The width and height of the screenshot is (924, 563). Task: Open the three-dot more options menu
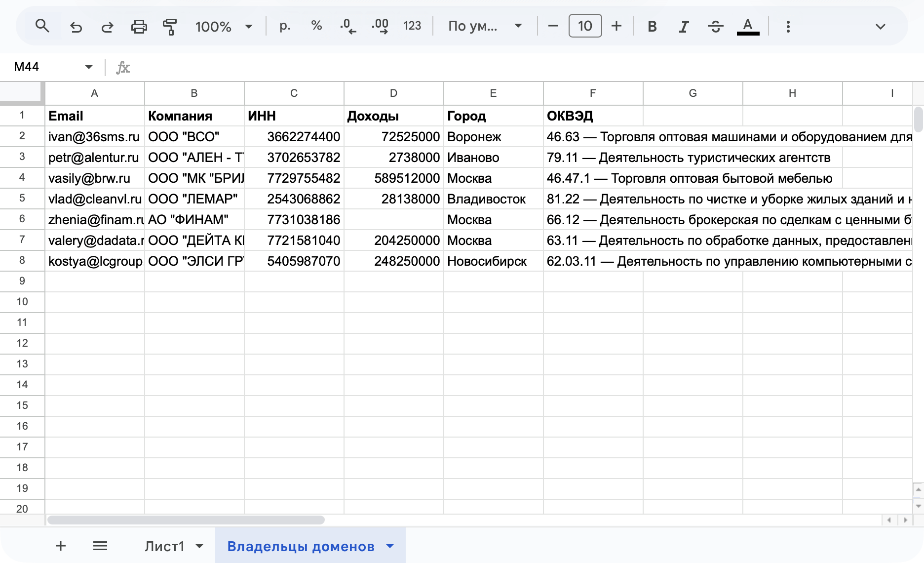788,26
